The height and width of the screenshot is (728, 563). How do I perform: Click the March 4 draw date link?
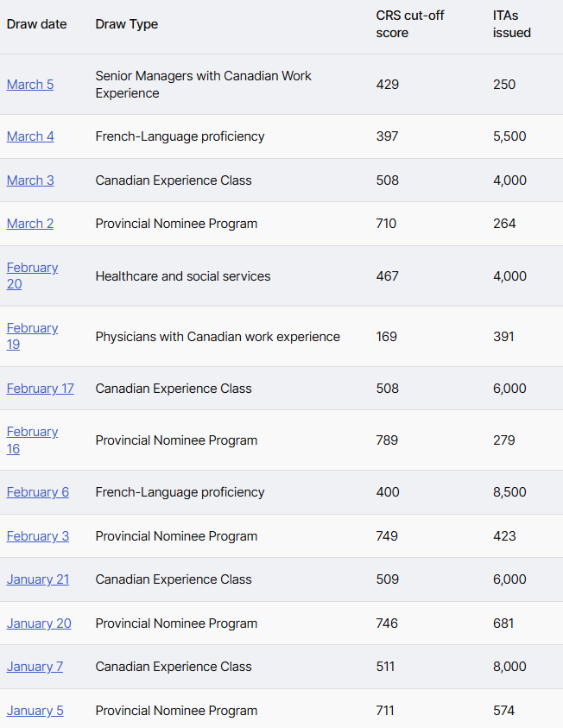click(x=30, y=136)
